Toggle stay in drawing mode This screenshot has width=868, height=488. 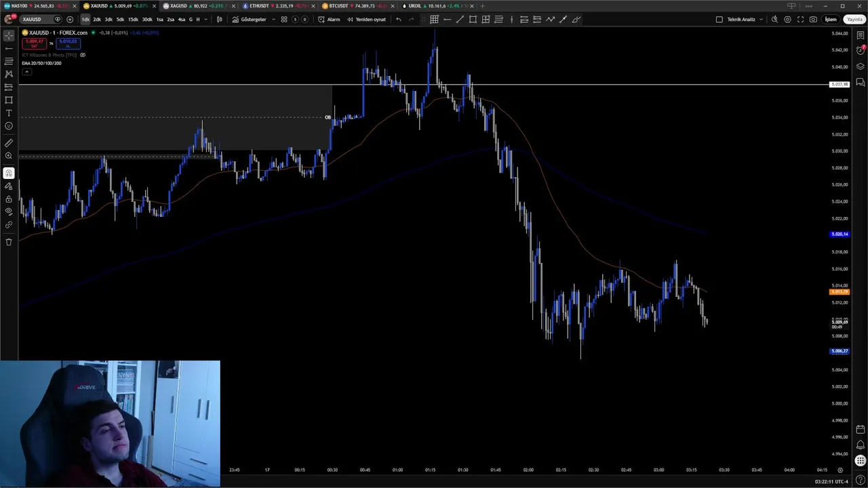point(9,186)
